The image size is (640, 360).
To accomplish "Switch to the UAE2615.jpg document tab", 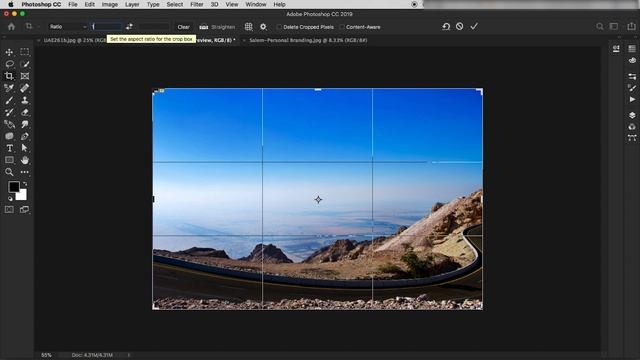I will coord(74,40).
